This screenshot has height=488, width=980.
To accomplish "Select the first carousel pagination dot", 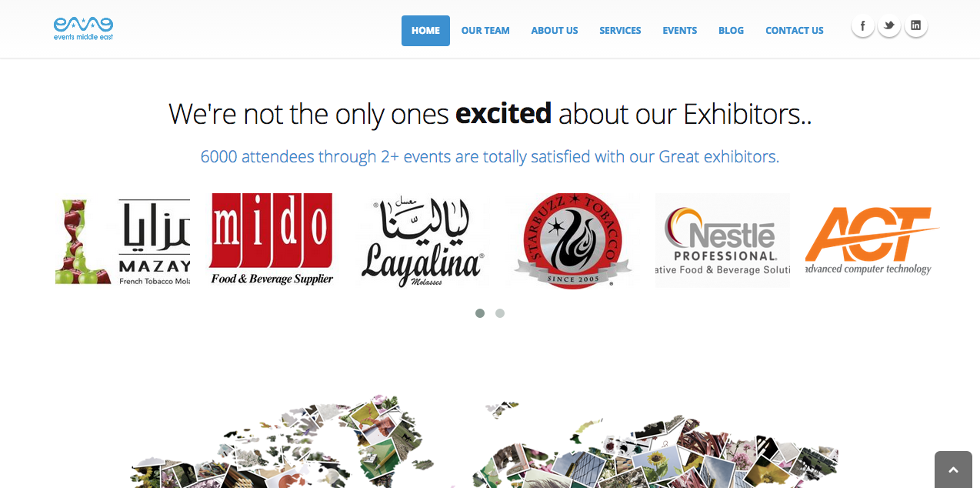I will point(480,313).
